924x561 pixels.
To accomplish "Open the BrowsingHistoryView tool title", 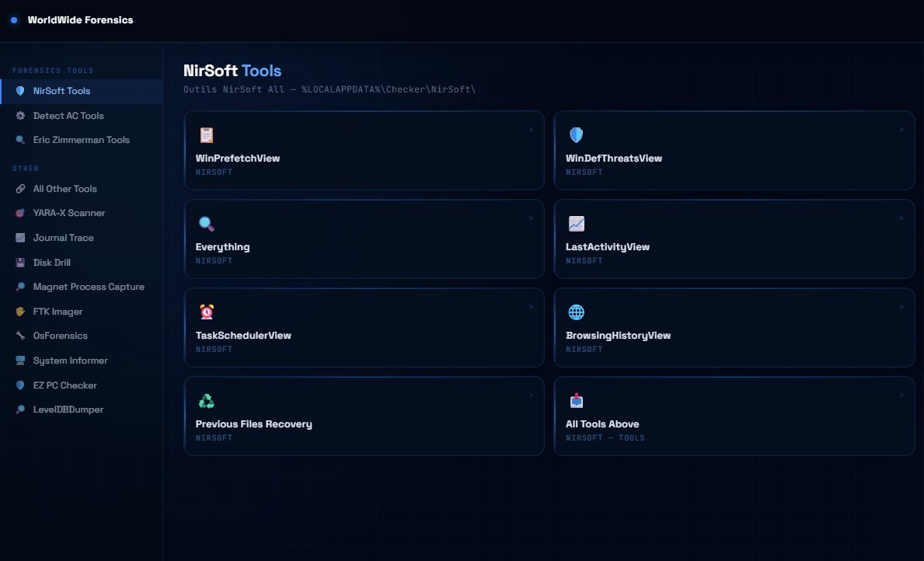I will point(618,336).
